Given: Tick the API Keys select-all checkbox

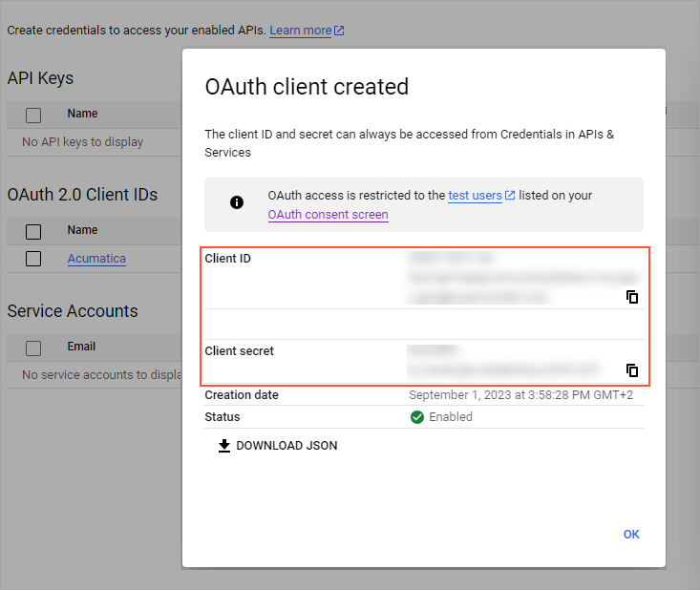Looking at the screenshot, I should coord(33,115).
